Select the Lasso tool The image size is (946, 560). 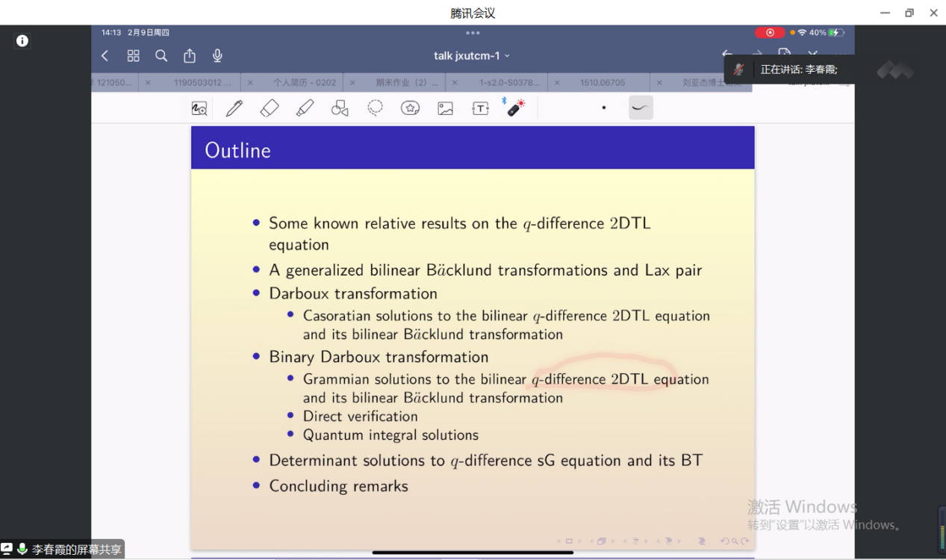tap(375, 109)
